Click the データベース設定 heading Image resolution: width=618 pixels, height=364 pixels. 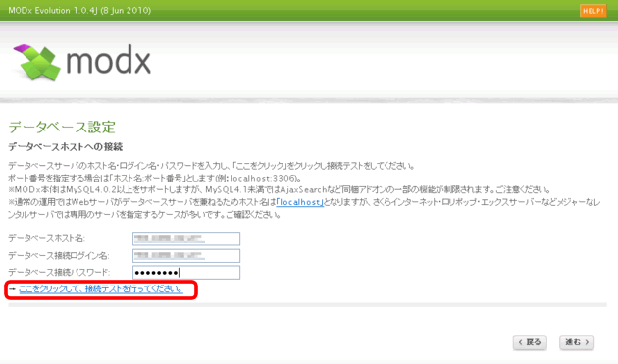[x=62, y=127]
